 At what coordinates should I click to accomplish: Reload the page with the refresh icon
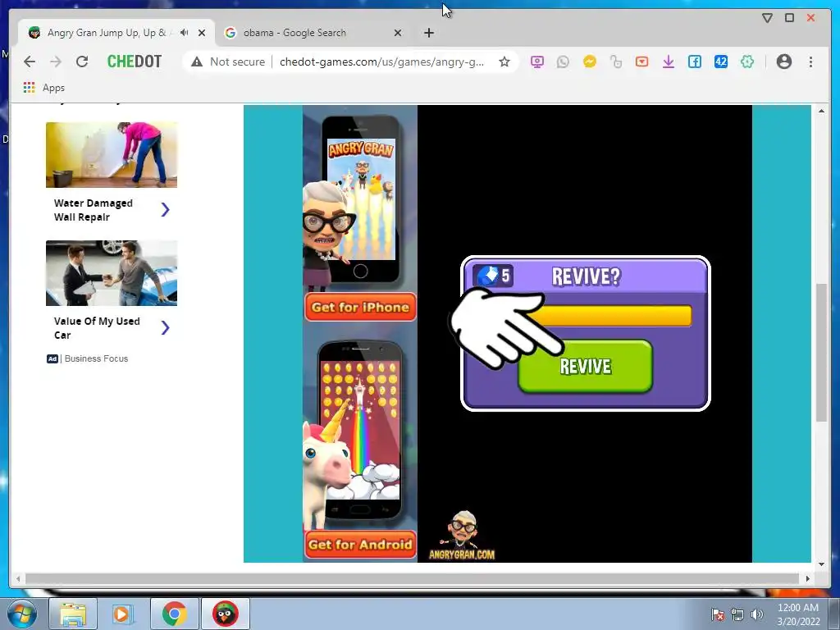[x=82, y=62]
